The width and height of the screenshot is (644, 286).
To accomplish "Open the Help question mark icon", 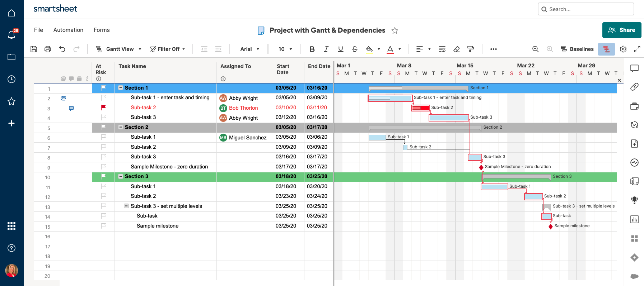I will click(11, 248).
